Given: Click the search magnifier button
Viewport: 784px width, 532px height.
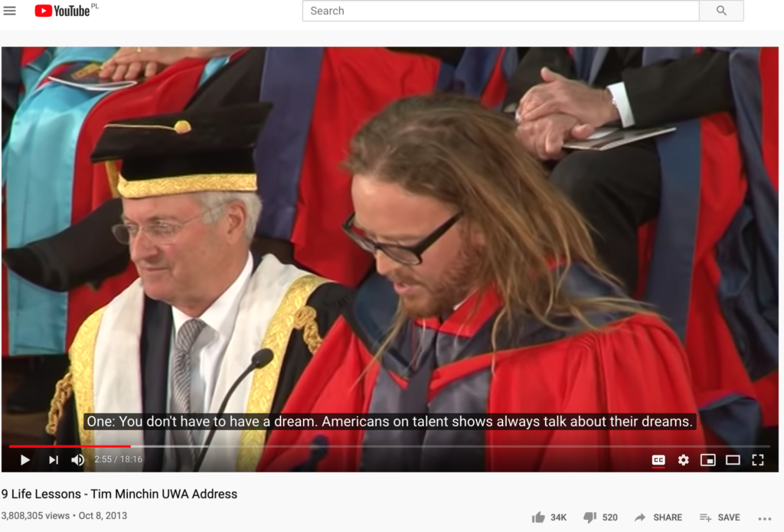Looking at the screenshot, I should pyautogui.click(x=721, y=11).
